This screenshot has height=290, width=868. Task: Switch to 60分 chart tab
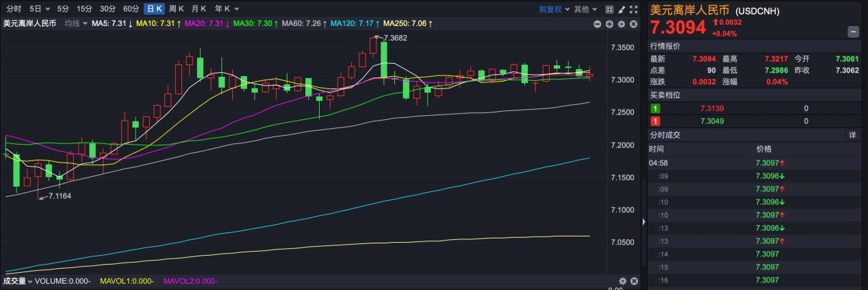tap(131, 9)
